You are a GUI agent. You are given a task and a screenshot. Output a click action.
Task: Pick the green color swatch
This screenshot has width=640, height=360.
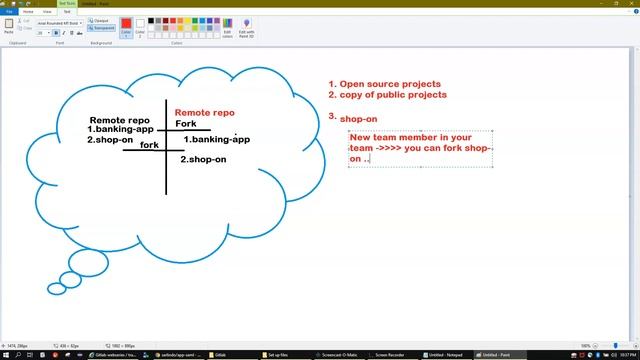(x=195, y=20)
